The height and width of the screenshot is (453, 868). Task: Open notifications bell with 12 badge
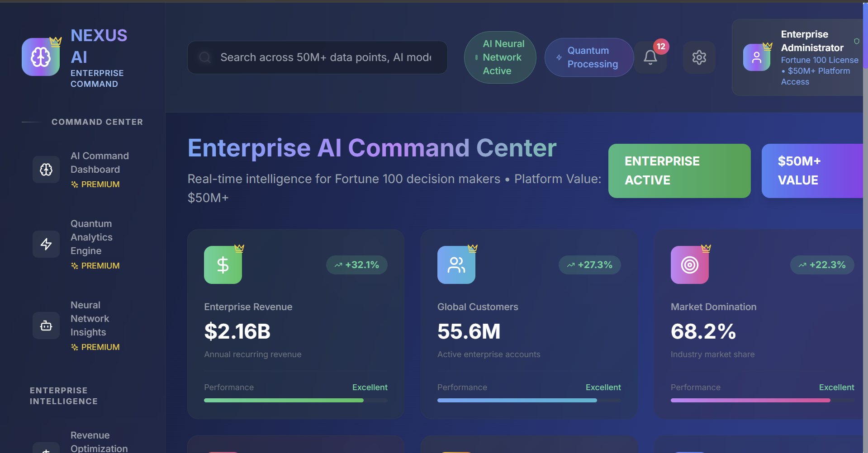[x=650, y=57]
